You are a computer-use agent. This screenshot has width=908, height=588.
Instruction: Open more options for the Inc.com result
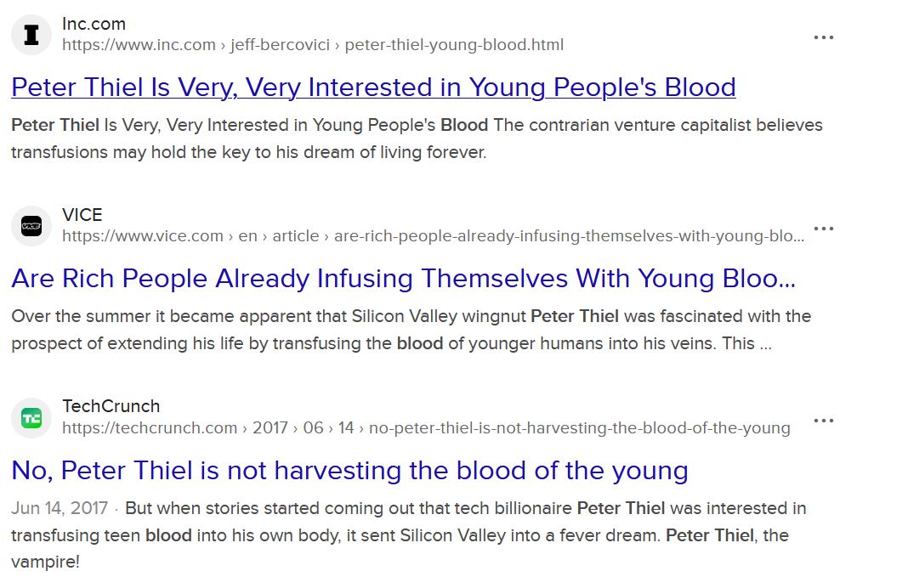(823, 37)
